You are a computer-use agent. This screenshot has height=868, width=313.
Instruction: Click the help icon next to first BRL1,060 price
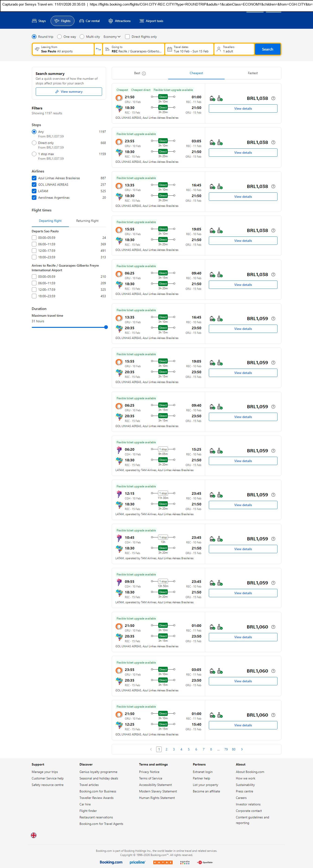click(273, 627)
